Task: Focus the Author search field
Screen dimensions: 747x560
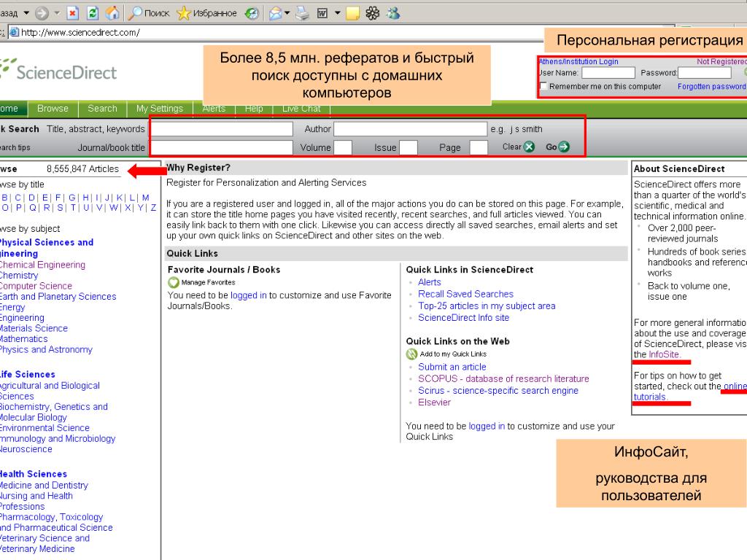Action: point(410,129)
